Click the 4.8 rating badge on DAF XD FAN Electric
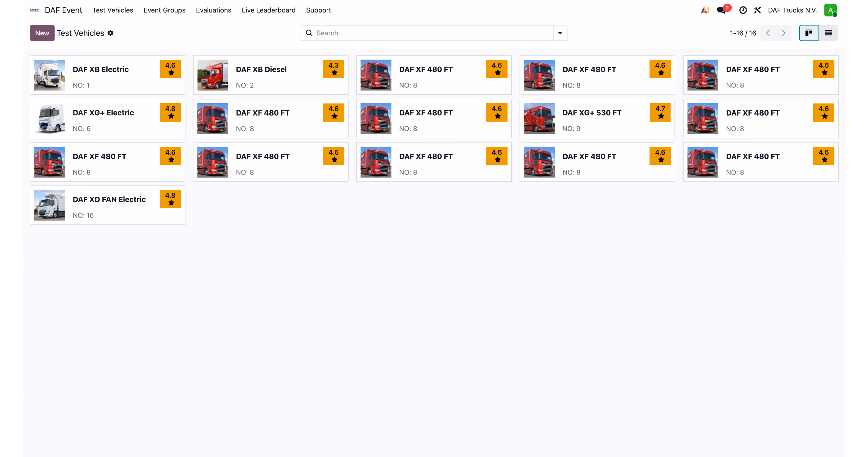 (x=170, y=199)
